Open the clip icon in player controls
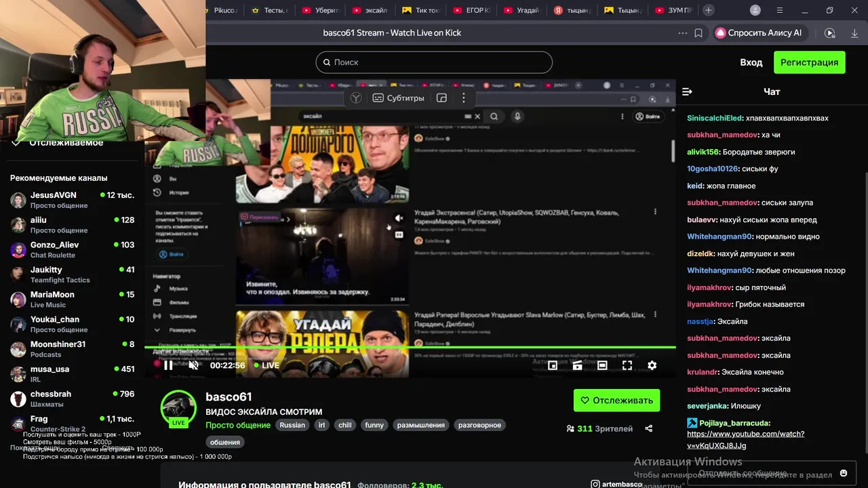Screen dimensions: 868x488 point(577,365)
